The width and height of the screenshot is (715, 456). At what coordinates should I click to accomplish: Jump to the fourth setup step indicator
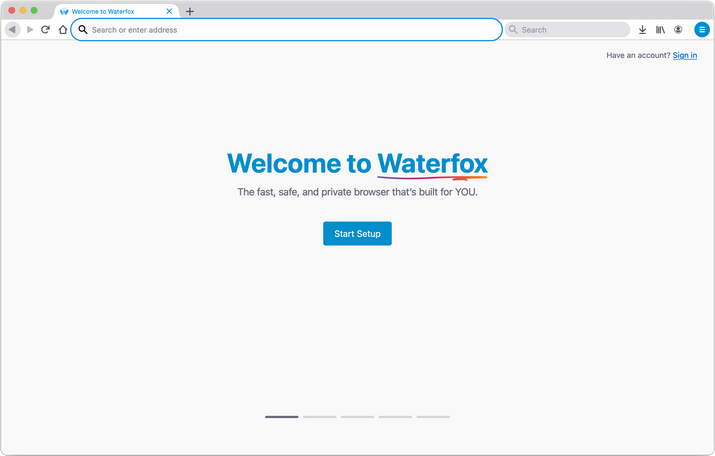coord(395,417)
